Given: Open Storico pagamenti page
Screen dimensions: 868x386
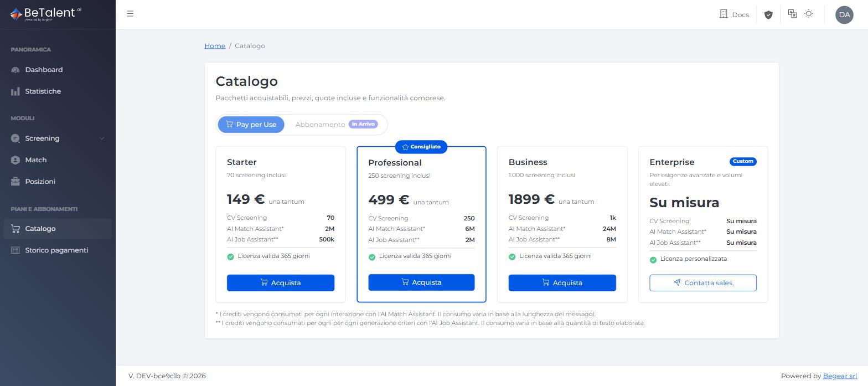Looking at the screenshot, I should 58,250.
